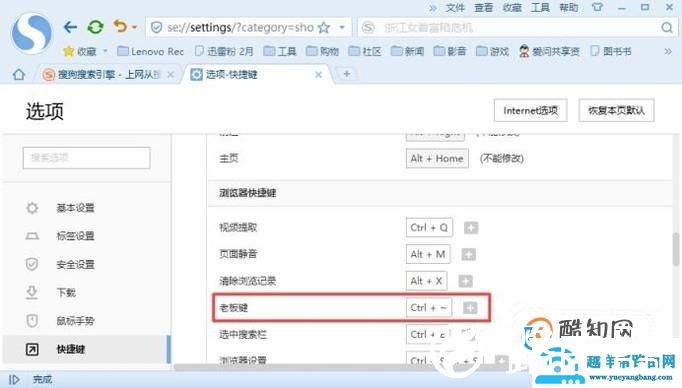Screen dimensions: 682x388
Task: Click the vertical scrollbar on settings page
Action: 675,249
